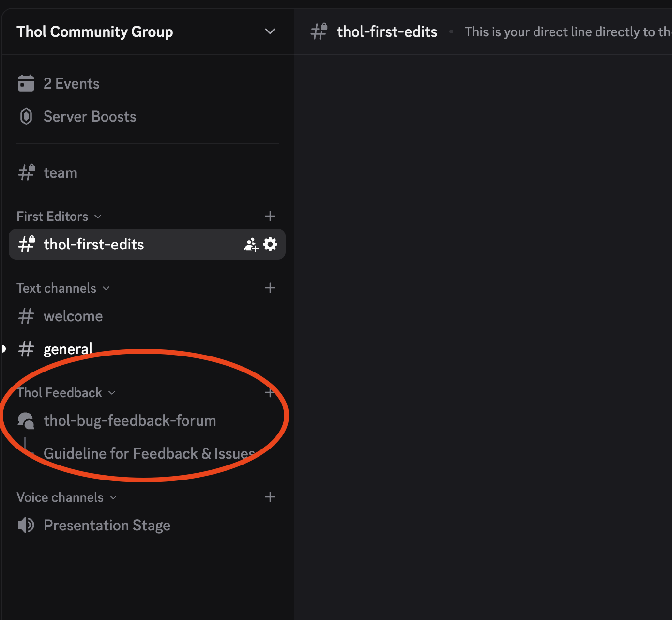Switch to the welcome channel
This screenshot has width=672, height=620.
click(73, 316)
